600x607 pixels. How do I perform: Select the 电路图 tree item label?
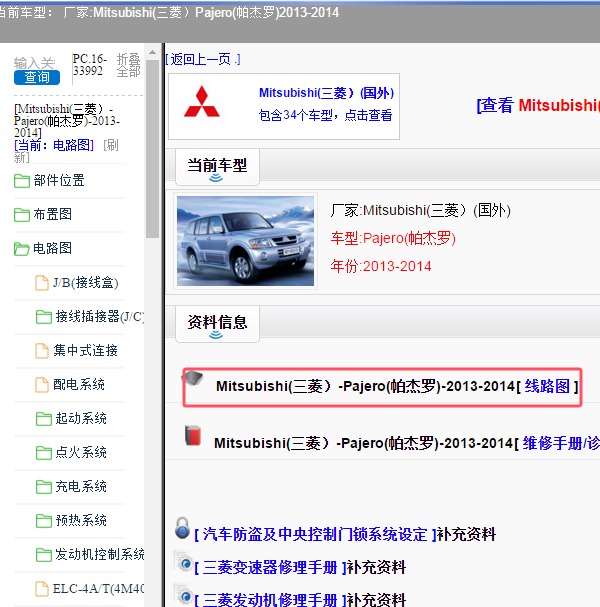pos(53,248)
